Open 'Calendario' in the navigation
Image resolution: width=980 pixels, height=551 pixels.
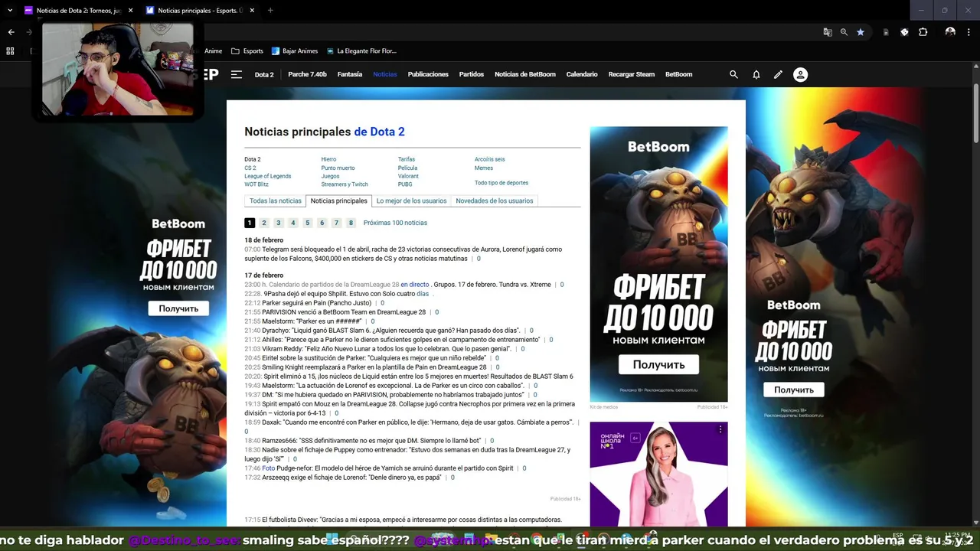[582, 74]
